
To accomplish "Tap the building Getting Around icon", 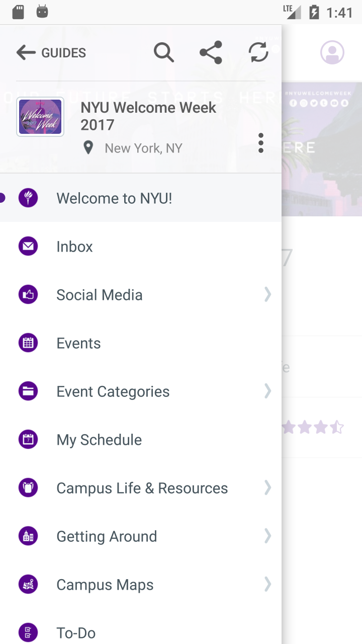I will pos(28,536).
